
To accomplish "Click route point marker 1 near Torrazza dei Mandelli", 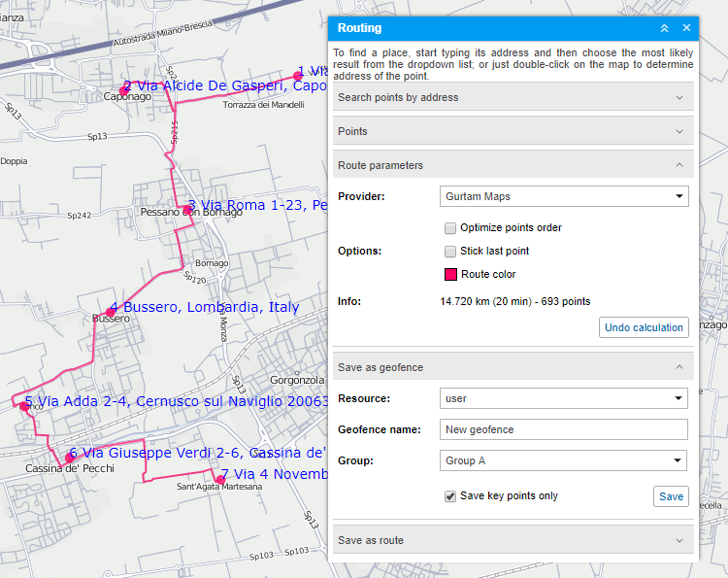I will pos(298,76).
